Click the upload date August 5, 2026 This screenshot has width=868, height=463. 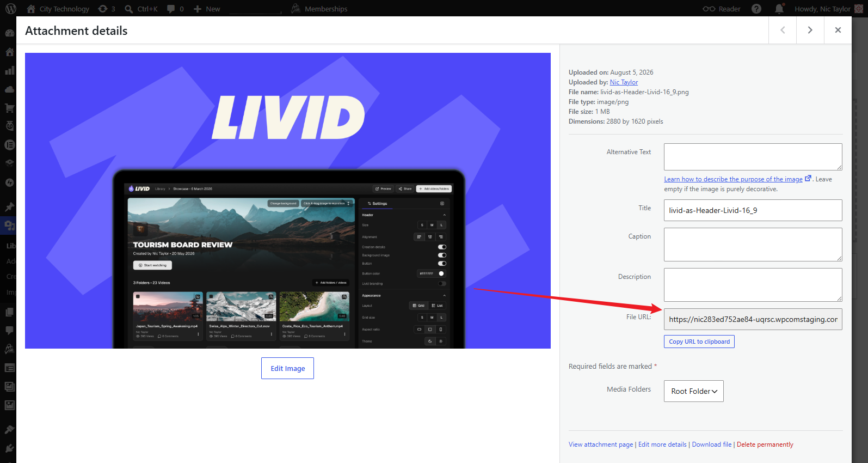point(632,72)
